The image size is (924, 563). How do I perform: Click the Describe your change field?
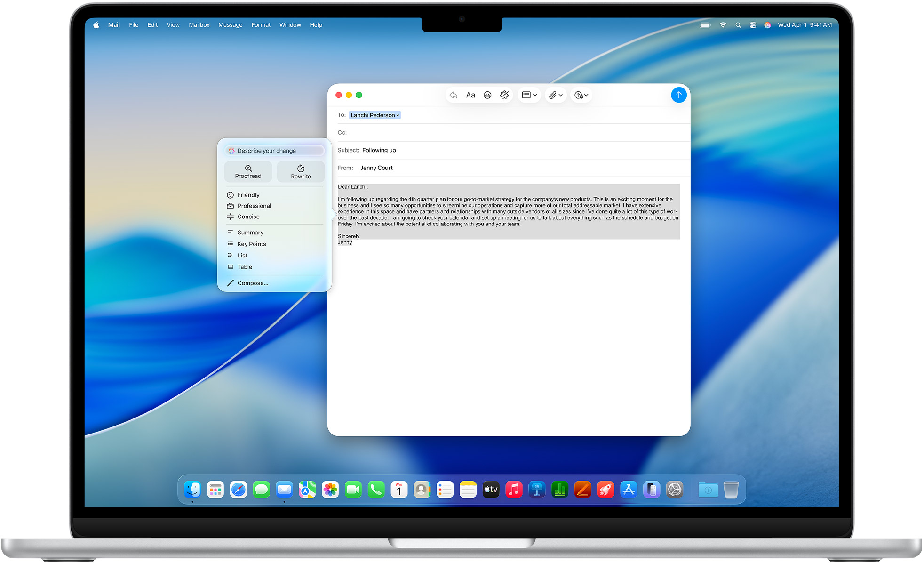[267, 150]
